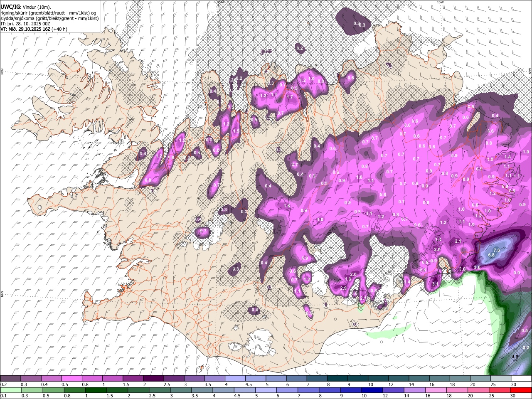The image size is (532, 399).
Task: Select the slydda/snjókoma legend description line
Action: coord(49,18)
